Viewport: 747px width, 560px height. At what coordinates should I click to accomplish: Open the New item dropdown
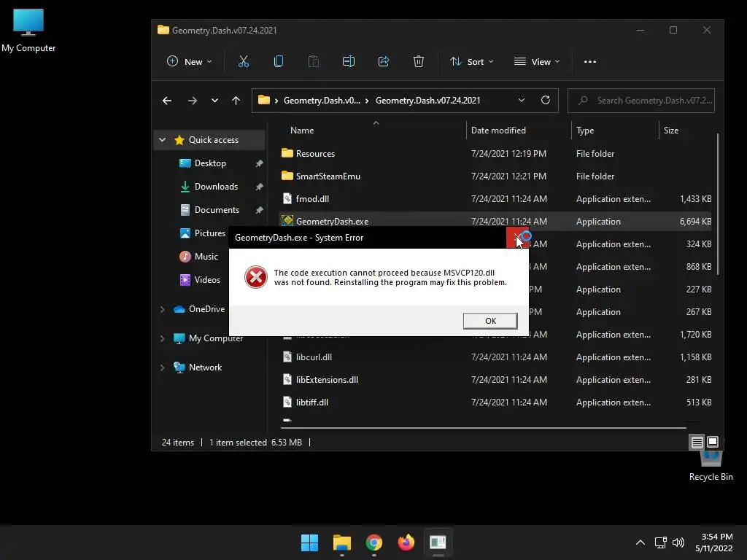click(189, 61)
